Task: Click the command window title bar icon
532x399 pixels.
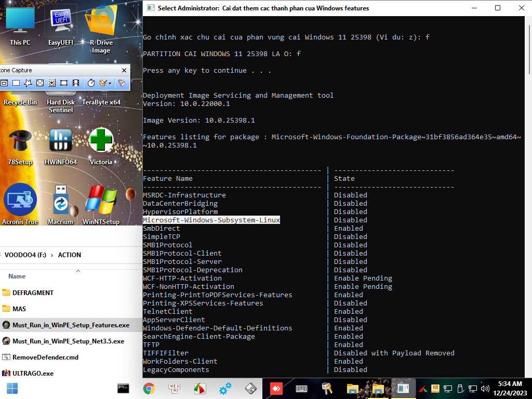Action: [x=151, y=8]
